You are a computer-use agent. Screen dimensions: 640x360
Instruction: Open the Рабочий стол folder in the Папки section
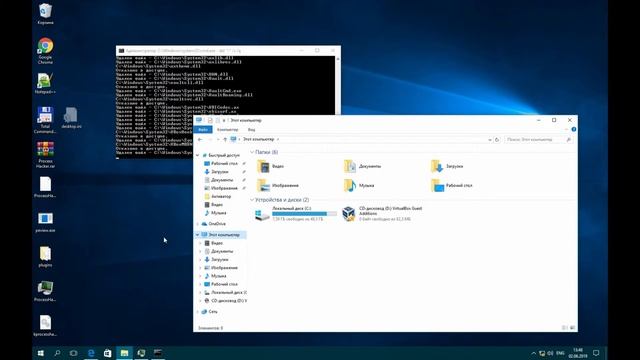pyautogui.click(x=451, y=185)
